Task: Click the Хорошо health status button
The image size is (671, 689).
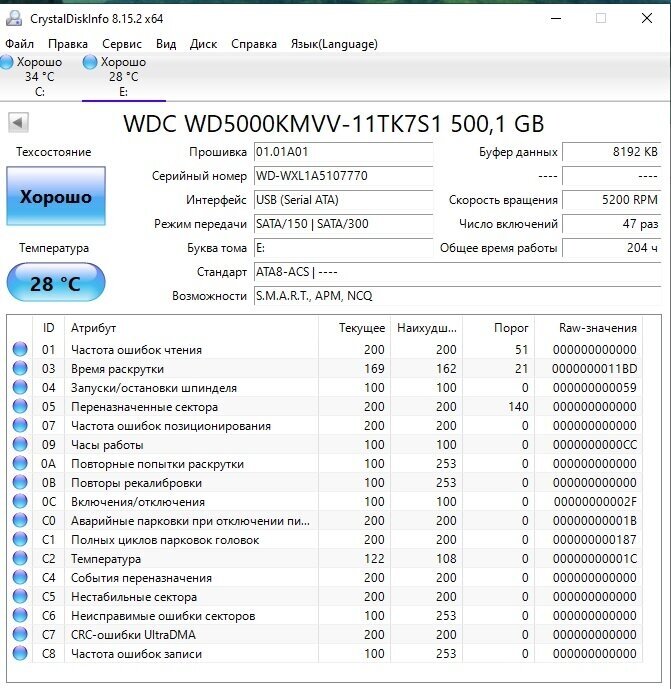Action: 56,196
